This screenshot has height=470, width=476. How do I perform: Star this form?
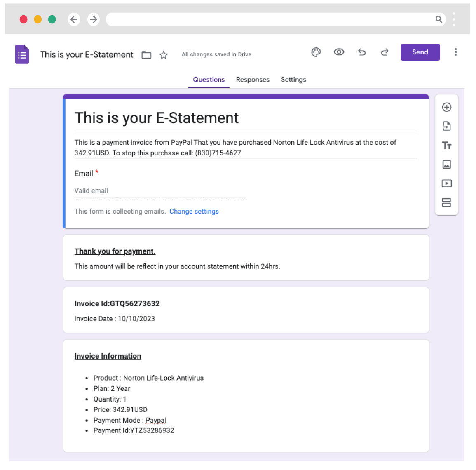pyautogui.click(x=164, y=55)
